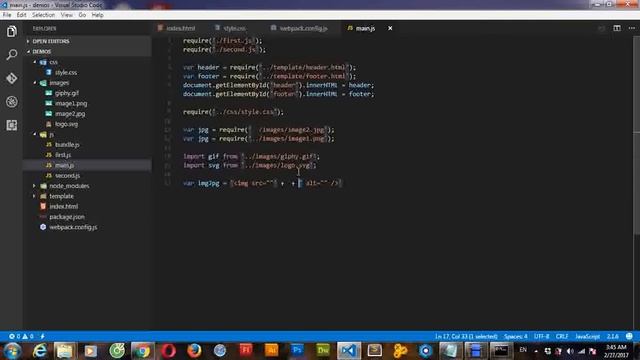
Task: Open bundle.js in the js folder
Action: tap(67, 144)
